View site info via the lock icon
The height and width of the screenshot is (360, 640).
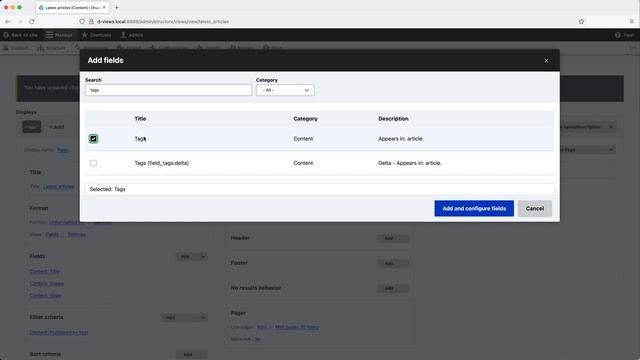(91, 21)
